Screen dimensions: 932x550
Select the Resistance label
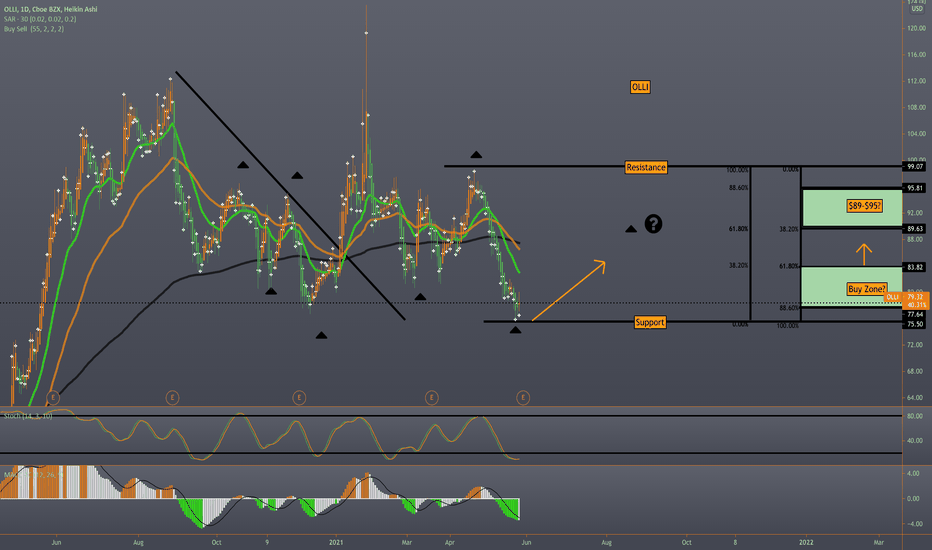point(646,167)
